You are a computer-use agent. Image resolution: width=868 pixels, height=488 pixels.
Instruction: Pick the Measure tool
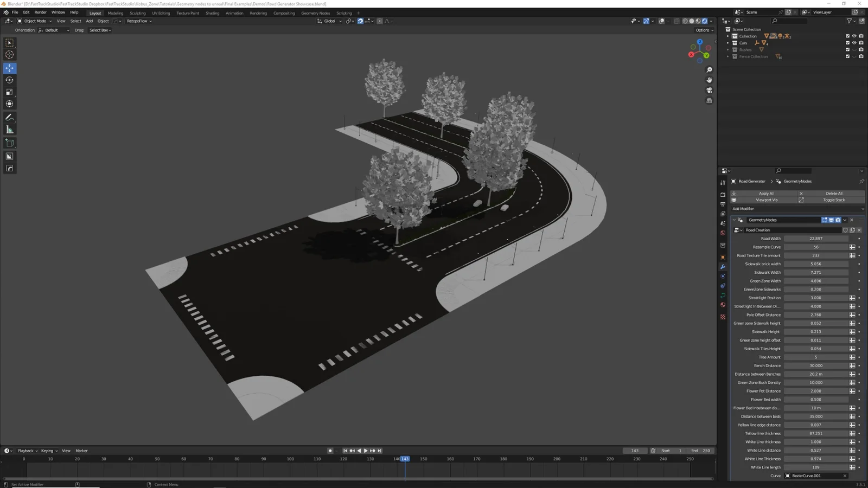(x=9, y=129)
